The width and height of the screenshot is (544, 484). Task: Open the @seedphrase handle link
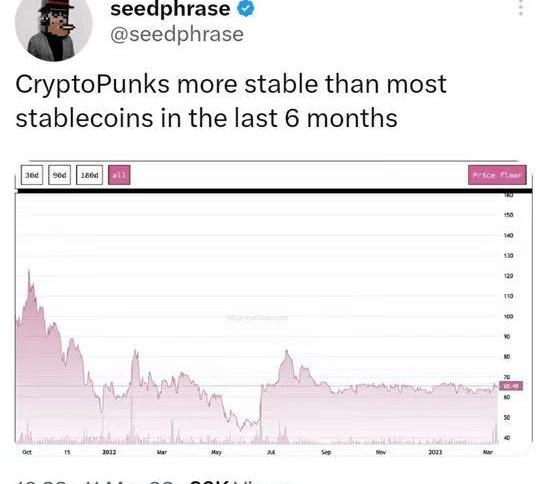(x=177, y=34)
